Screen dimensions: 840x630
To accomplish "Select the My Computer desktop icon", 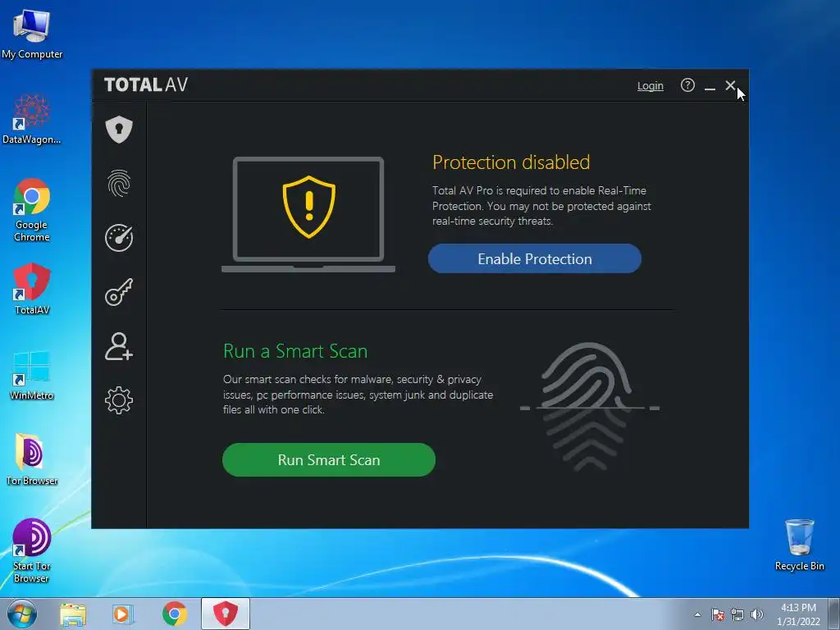I will click(32, 34).
